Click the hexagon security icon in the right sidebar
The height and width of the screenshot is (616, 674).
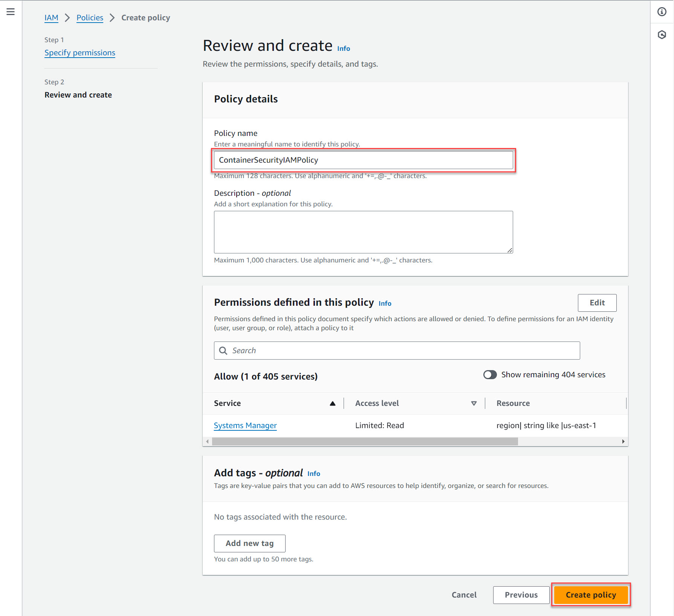(x=662, y=35)
